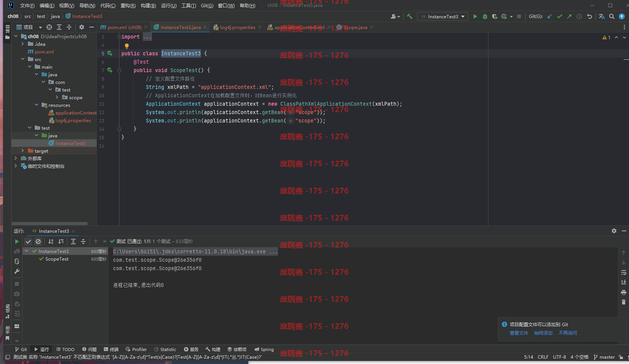Click the run gutter icon beside ScopeTest method
This screenshot has width=629, height=364.
pos(110,70)
